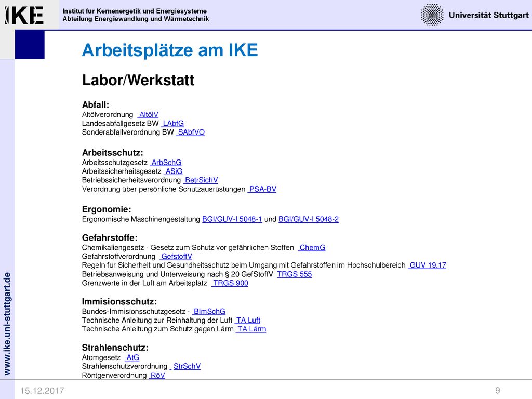Open the TRGS 555 link
Viewport: 532px width, 399px height.
[294, 274]
